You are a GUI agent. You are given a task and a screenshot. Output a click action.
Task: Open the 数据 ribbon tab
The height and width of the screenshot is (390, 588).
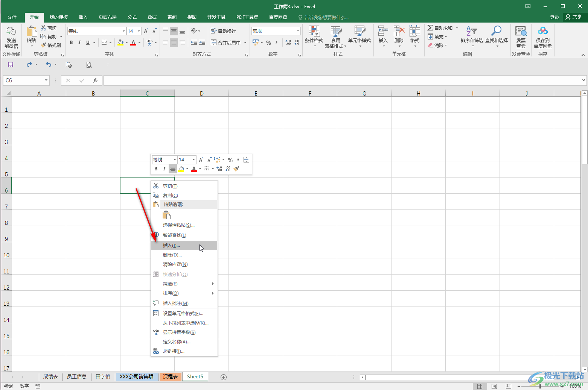pyautogui.click(x=152, y=17)
